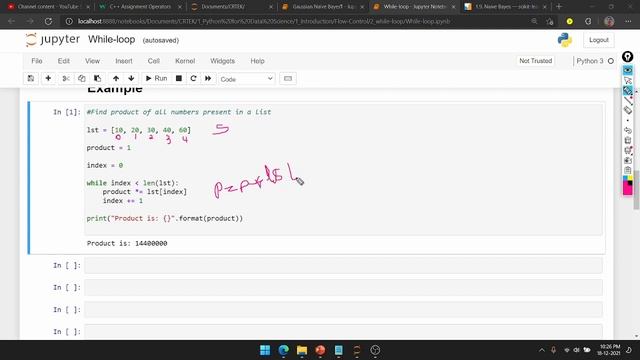Viewport: 640px width, 360px height.
Task: Switch to the Channel content YouTube tab
Action: (x=48, y=7)
